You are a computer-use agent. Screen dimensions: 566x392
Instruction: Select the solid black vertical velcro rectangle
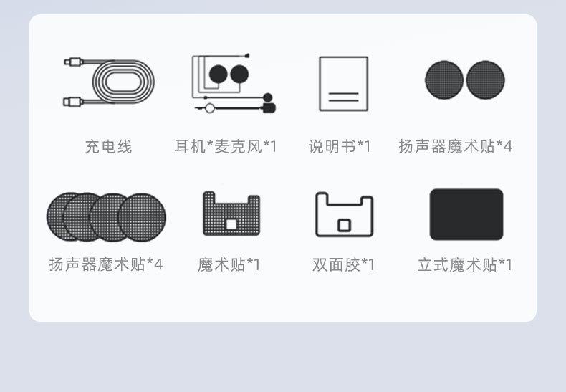tap(466, 214)
